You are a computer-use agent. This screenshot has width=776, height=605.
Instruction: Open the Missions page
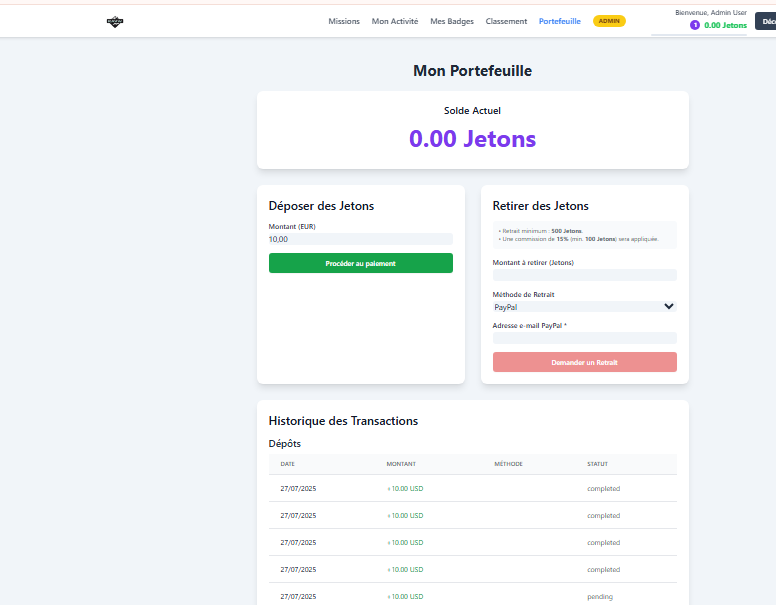point(344,21)
